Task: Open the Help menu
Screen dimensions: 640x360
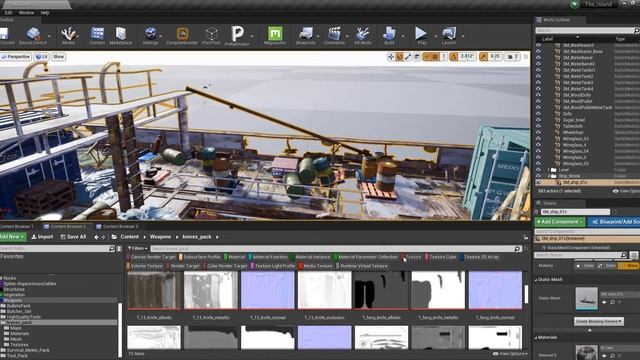Action: [x=45, y=13]
